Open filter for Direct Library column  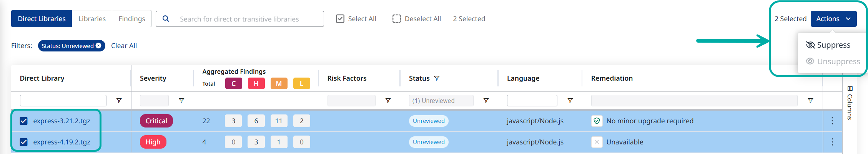click(119, 101)
